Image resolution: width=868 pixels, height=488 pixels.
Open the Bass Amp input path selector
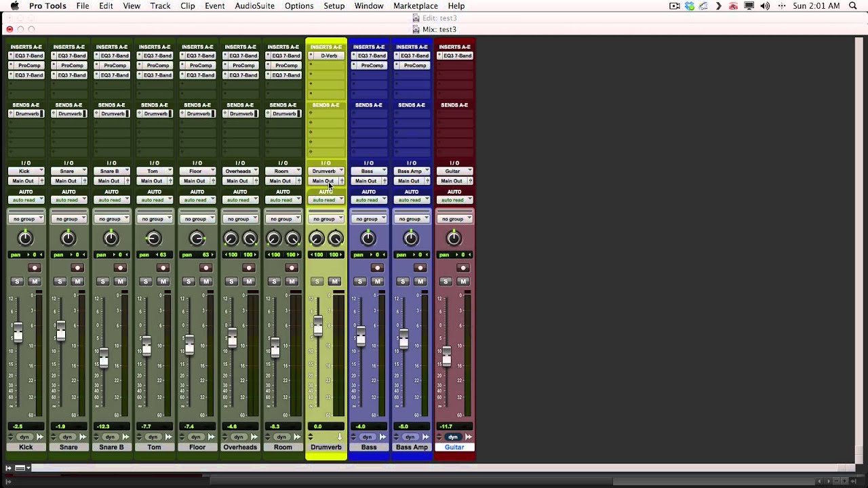(412, 171)
